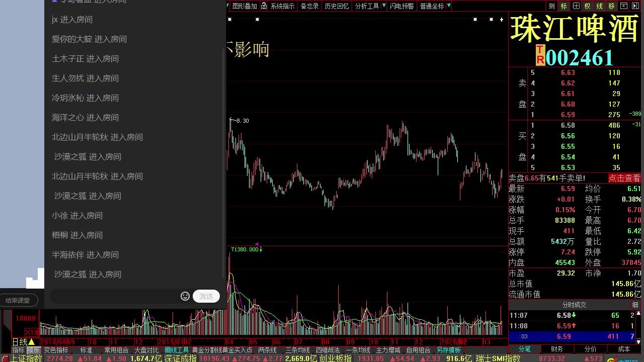Switch to the 成本 tab
Screen dimensions: 644x362
tap(624, 349)
